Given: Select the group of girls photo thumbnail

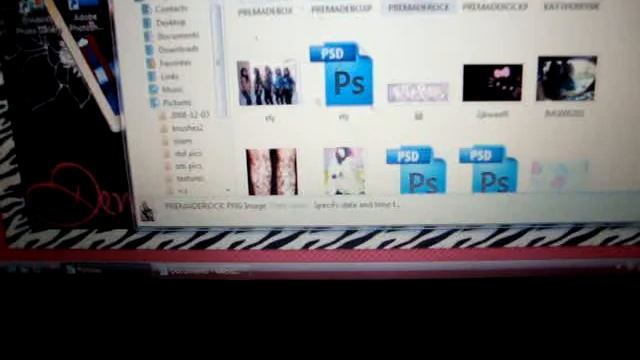Looking at the screenshot, I should 267,83.
